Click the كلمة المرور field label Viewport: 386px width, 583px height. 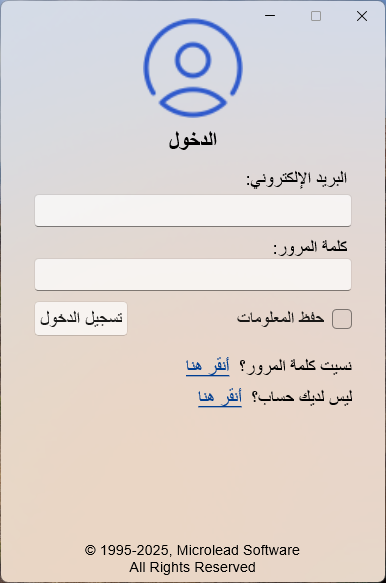click(x=311, y=247)
